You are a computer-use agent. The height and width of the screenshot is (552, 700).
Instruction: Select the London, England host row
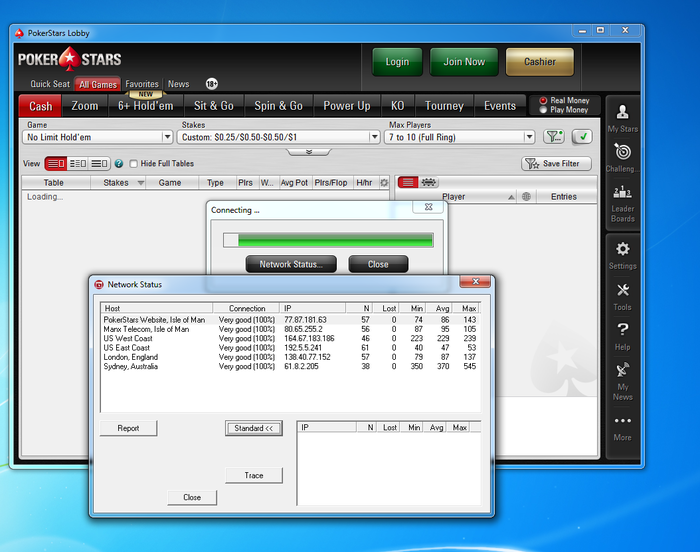[x=290, y=357]
